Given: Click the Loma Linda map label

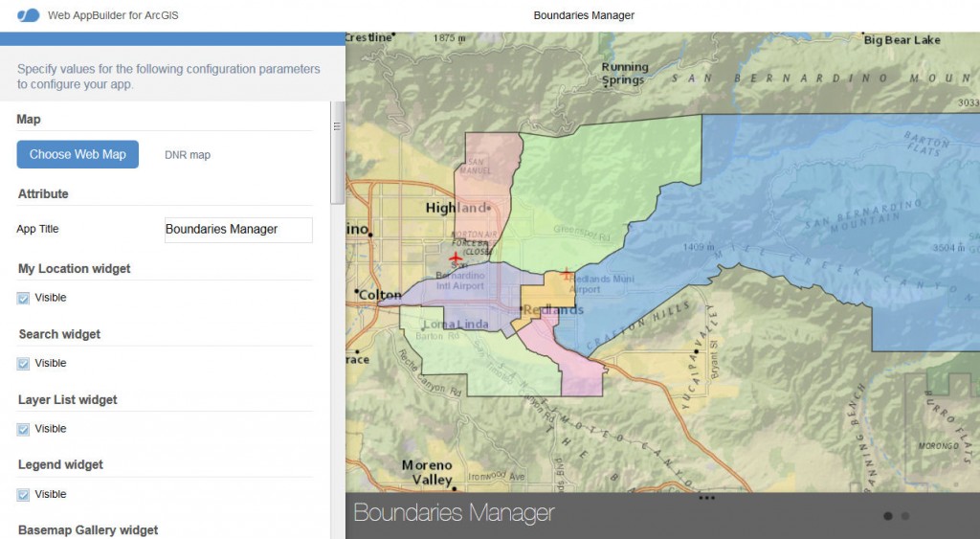Looking at the screenshot, I should coord(456,324).
